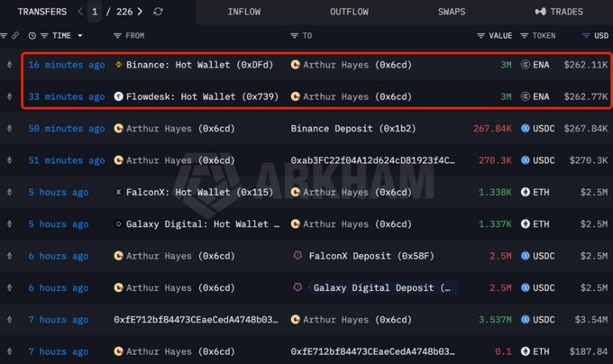Click the clock icon next to TIME
Image resolution: width=613 pixels, height=364 pixels.
click(x=32, y=35)
